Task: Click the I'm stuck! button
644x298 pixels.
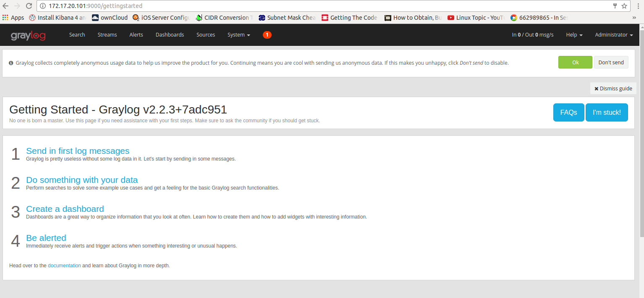Action: click(607, 112)
